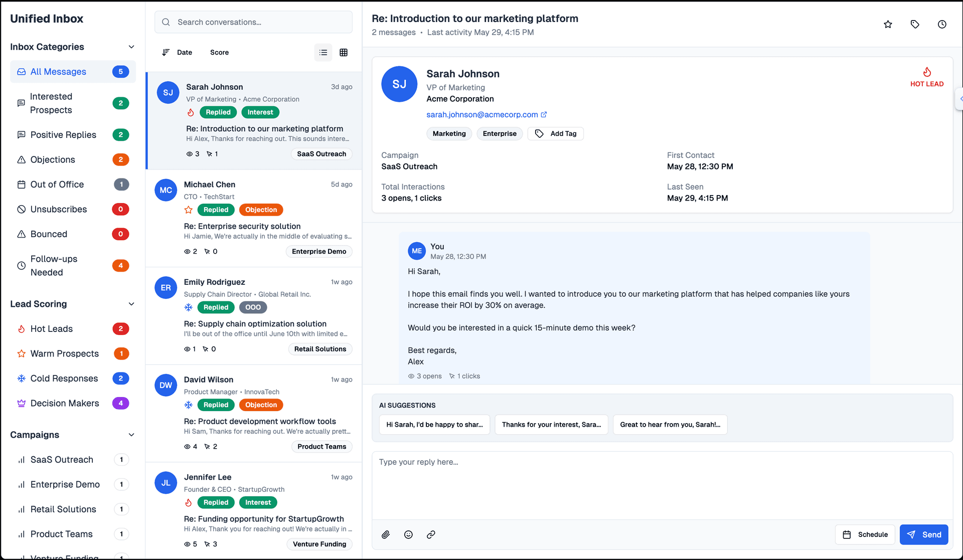Open the Bounced category
This screenshot has width=963, height=560.
point(73,234)
